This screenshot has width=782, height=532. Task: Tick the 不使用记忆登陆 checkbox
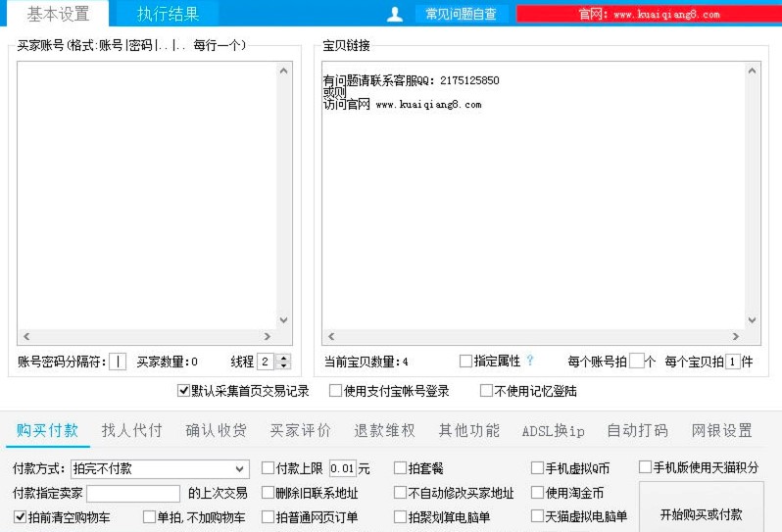[x=486, y=391]
